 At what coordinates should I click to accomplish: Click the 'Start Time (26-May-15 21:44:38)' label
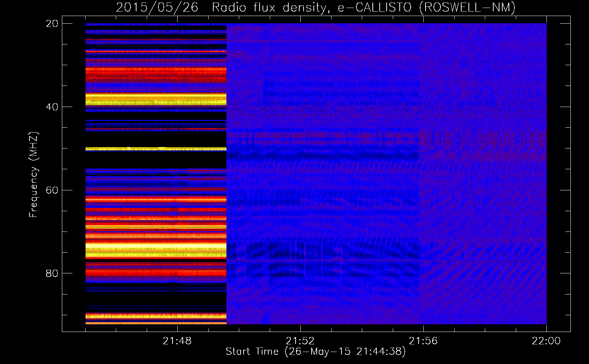[x=316, y=352]
